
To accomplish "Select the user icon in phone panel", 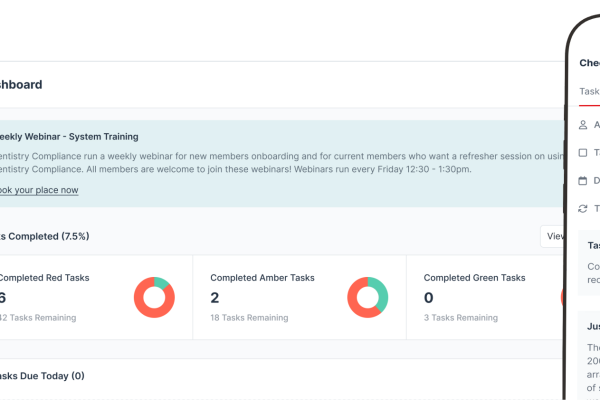I will coord(583,125).
